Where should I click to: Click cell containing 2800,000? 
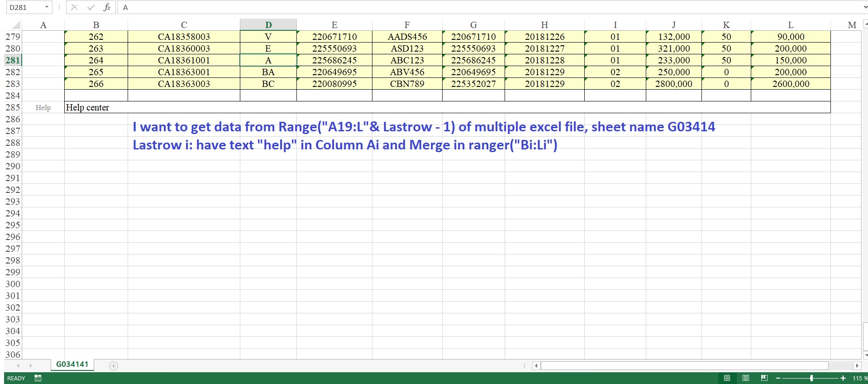coord(673,84)
